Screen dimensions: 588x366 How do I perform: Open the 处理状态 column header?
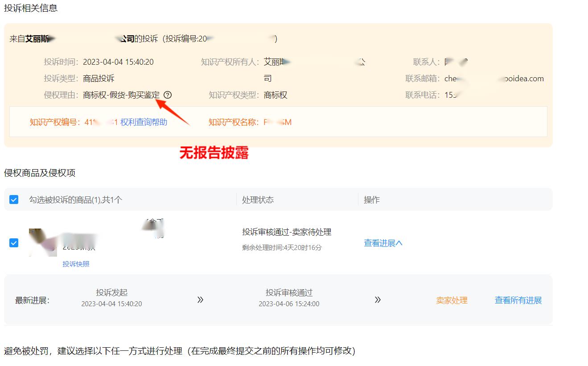(258, 200)
